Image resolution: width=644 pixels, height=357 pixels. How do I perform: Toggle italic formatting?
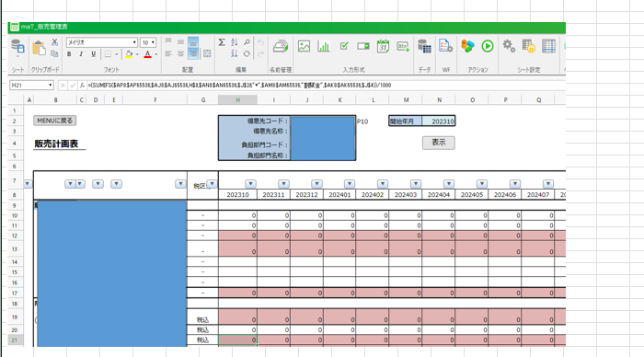[81, 54]
